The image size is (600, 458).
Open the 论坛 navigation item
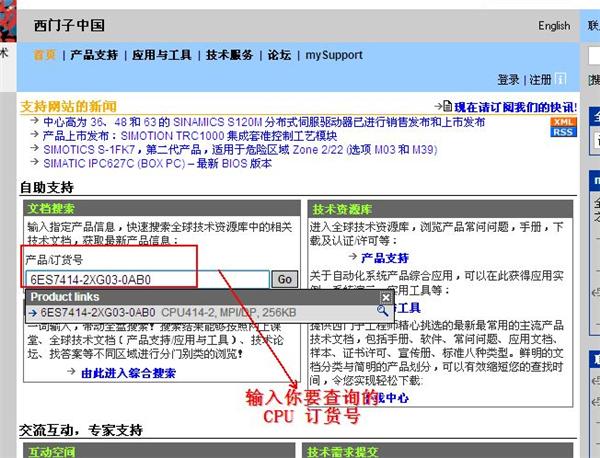pyautogui.click(x=279, y=55)
